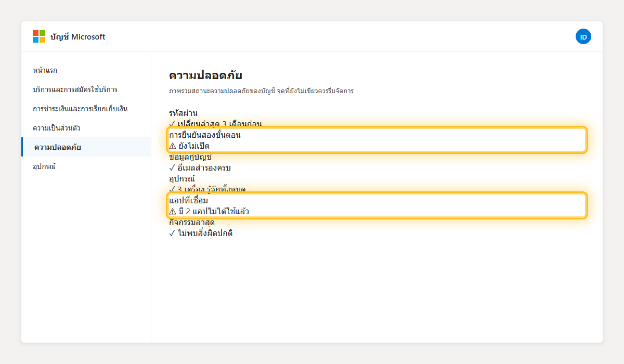This screenshot has width=624, height=364.
Task: Click 3 เครื่อง รู้จักทั้งหมด status text
Action: (x=212, y=189)
